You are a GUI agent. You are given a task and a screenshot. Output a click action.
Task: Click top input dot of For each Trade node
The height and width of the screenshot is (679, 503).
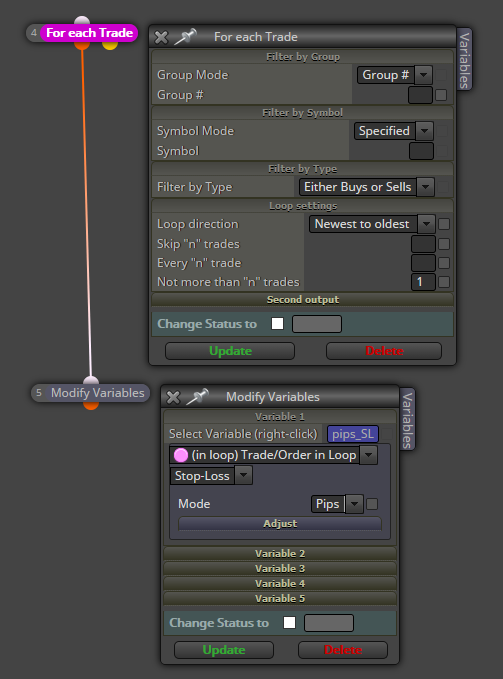(82, 21)
